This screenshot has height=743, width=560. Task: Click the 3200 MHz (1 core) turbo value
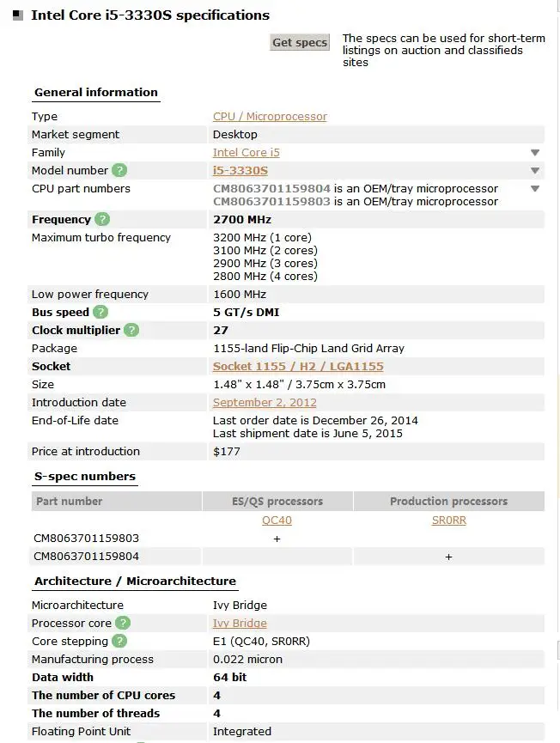[263, 237]
